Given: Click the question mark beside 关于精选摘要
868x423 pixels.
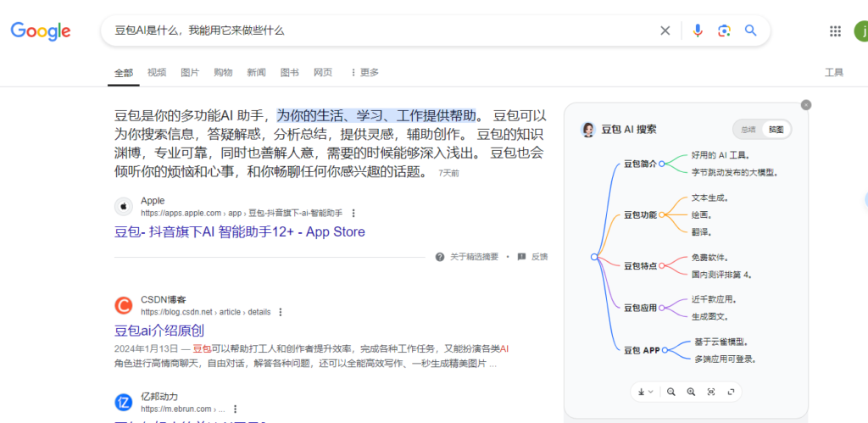Looking at the screenshot, I should [440, 257].
